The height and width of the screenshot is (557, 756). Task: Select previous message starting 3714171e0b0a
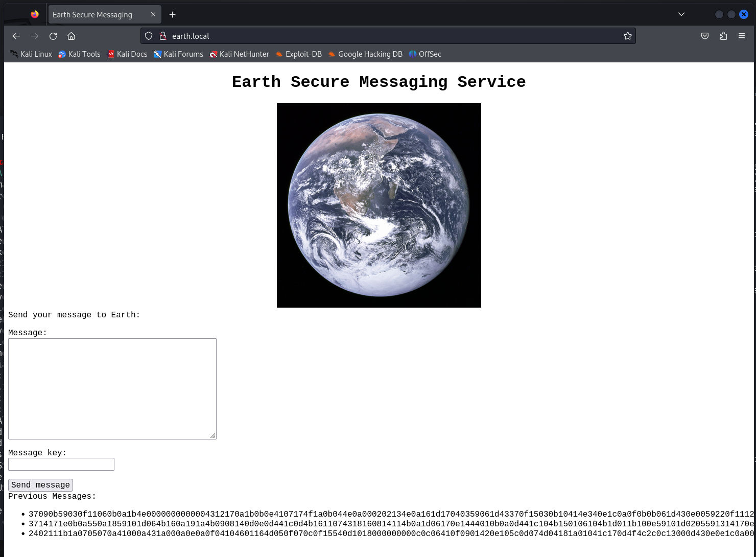(391, 524)
